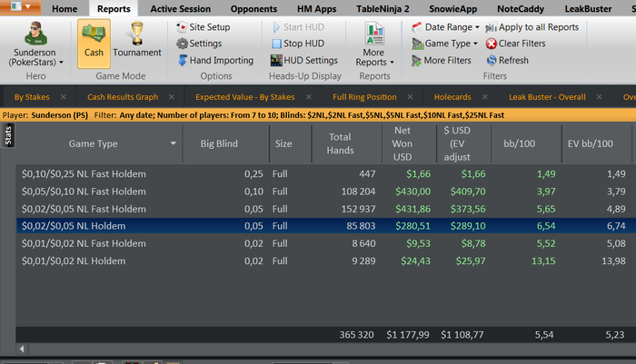Open Settings gear option
The width and height of the screenshot is (636, 364).
pyautogui.click(x=199, y=44)
